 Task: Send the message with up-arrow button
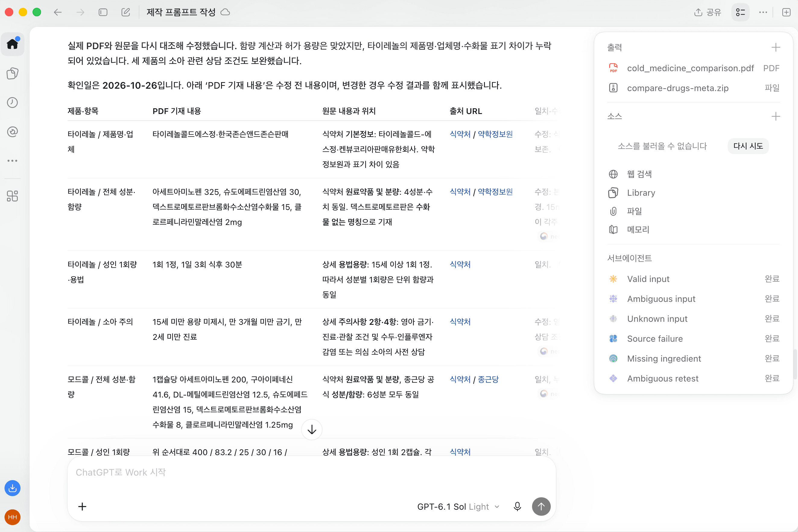(541, 507)
